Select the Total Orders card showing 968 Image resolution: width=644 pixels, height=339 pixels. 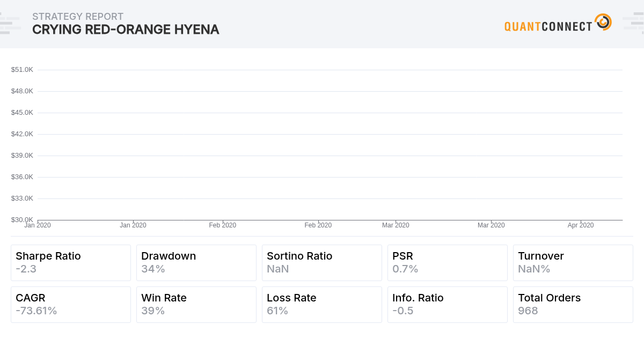(x=573, y=304)
